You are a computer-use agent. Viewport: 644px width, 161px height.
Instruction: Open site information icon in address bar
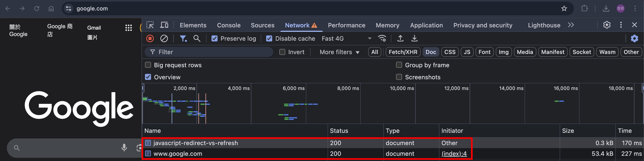69,8
